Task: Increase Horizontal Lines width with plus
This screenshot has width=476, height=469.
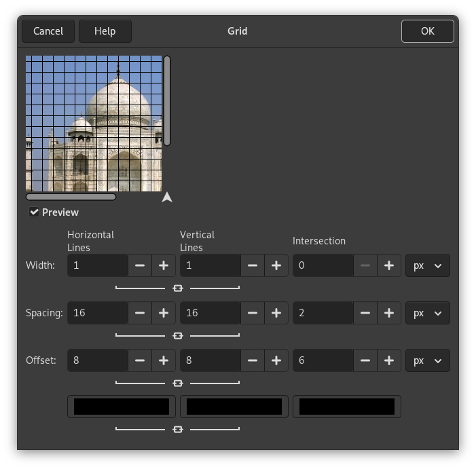Action: [163, 265]
